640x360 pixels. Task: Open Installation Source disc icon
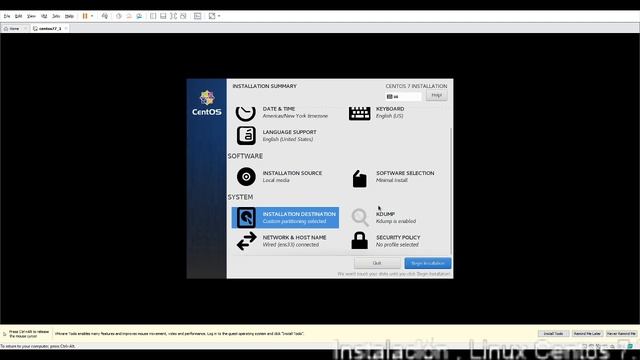246,177
